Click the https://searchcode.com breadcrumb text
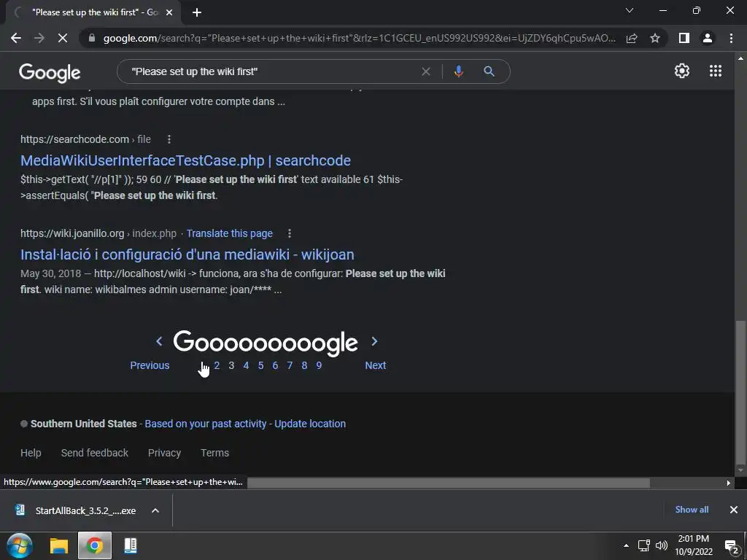This screenshot has width=747, height=560. tap(75, 139)
